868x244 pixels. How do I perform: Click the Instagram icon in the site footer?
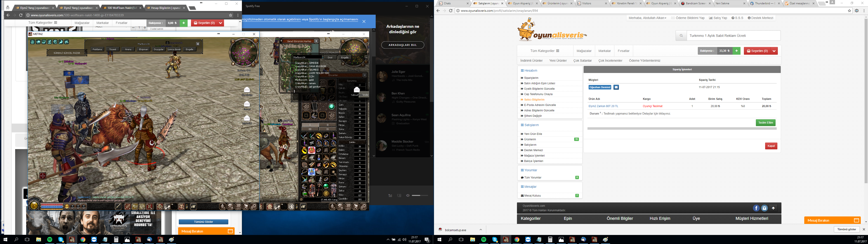pyautogui.click(x=764, y=208)
